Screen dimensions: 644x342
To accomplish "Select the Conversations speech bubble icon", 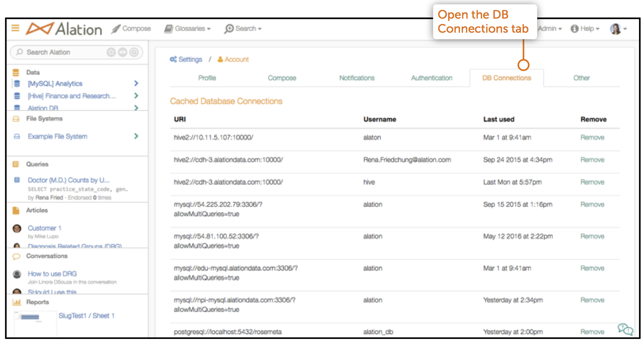I will [x=16, y=256].
